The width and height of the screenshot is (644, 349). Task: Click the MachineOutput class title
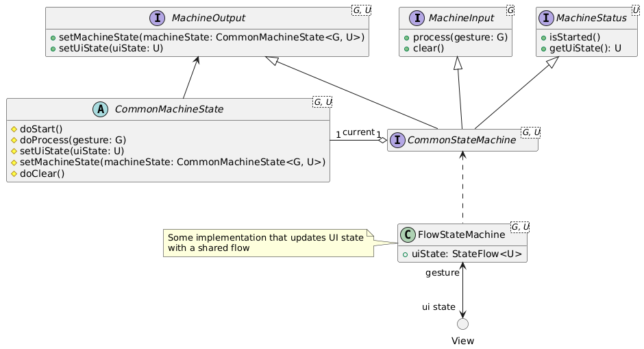click(x=208, y=18)
